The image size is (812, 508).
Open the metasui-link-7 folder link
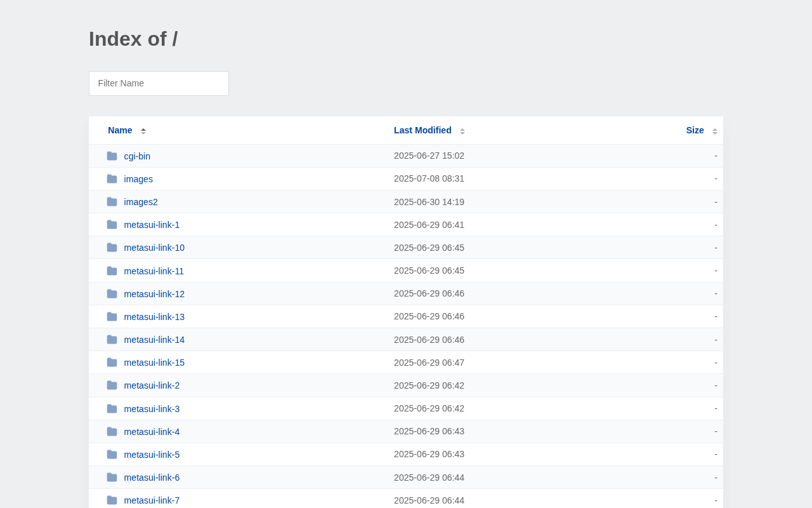coord(152,500)
